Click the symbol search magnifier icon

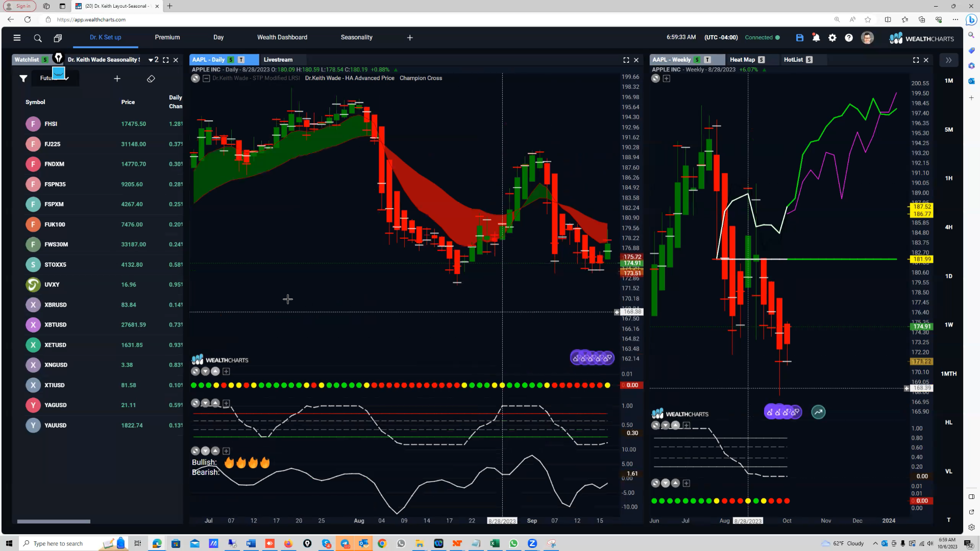click(x=38, y=38)
